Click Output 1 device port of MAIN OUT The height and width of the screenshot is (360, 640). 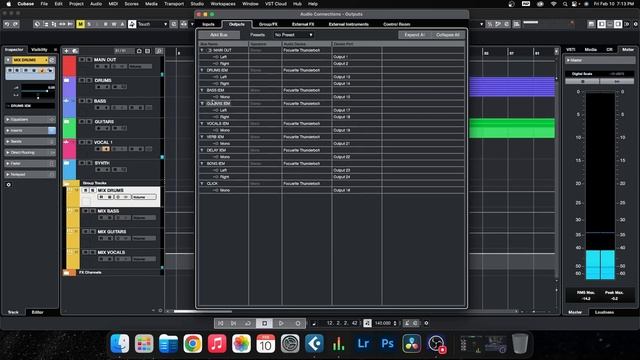pyautogui.click(x=357, y=57)
